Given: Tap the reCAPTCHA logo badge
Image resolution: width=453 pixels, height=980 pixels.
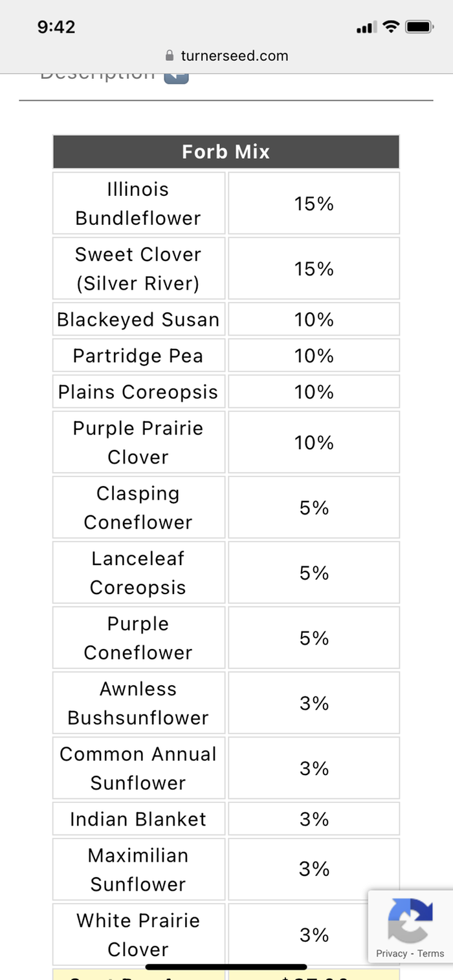Looking at the screenshot, I should 410,921.
